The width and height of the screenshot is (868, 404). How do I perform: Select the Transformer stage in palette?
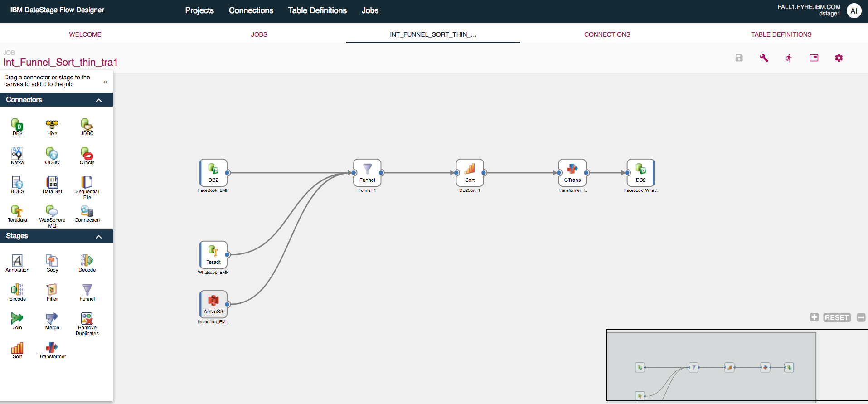(x=52, y=348)
